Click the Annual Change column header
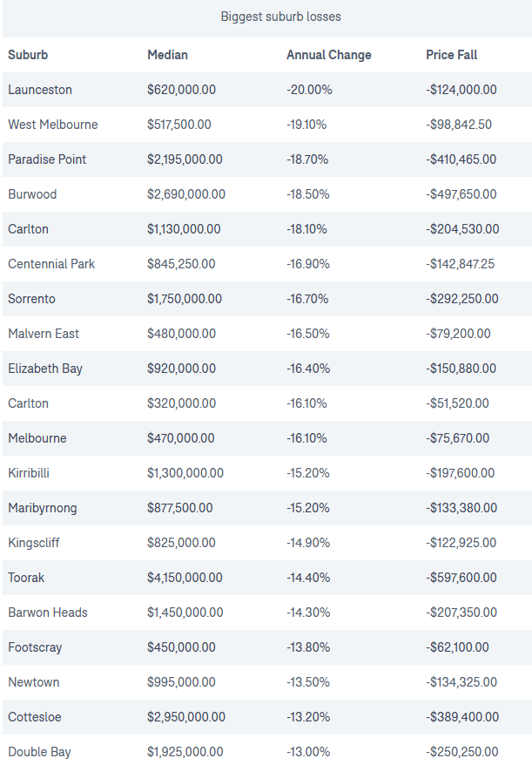Screen dimensions: 532x765 tap(328, 55)
